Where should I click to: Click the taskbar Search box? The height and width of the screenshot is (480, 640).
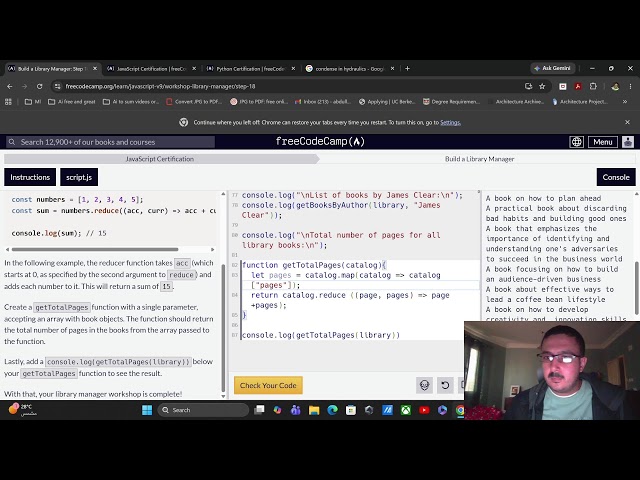coord(203,410)
